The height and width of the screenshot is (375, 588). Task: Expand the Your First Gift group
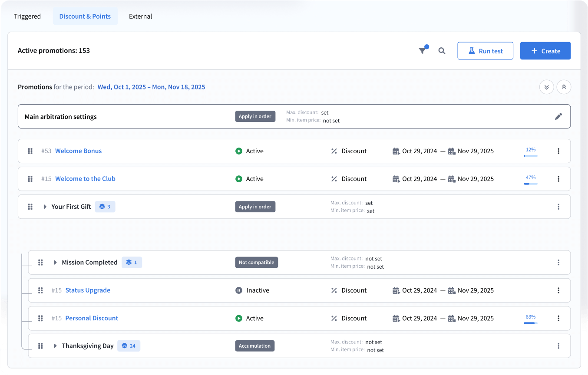tap(45, 207)
